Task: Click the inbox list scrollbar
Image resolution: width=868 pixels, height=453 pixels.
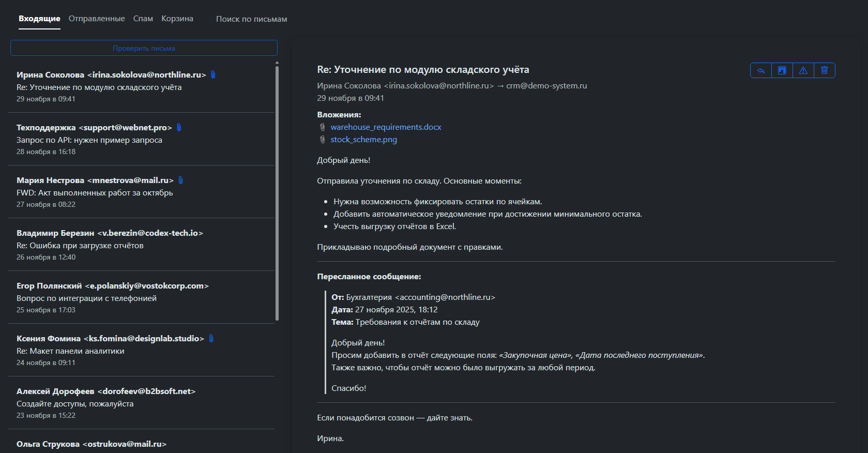Action: tap(277, 191)
